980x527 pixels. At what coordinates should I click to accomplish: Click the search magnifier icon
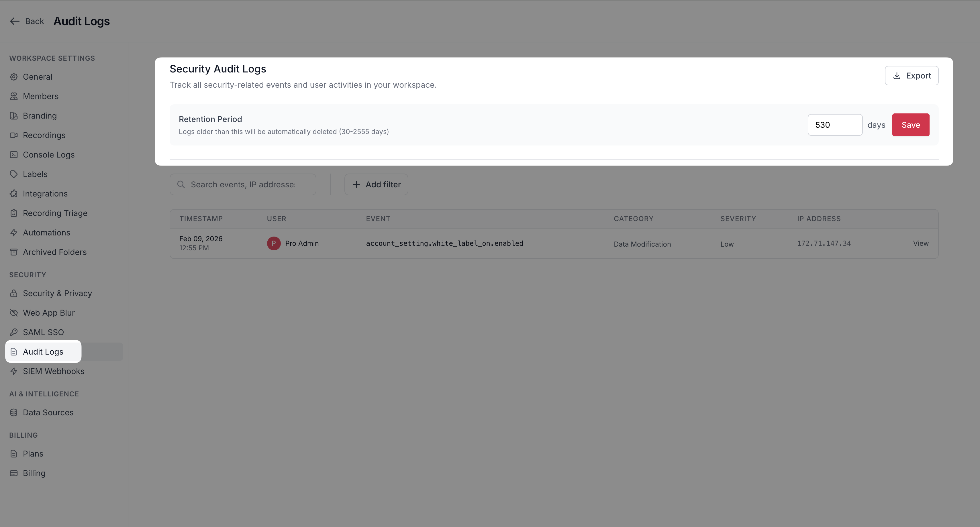click(181, 184)
